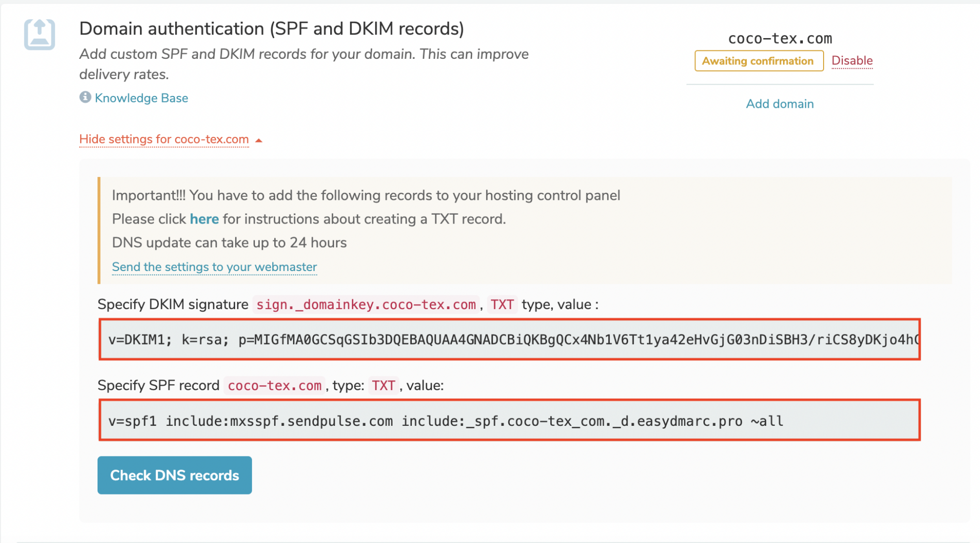Click the sign._domainkey.coco-tex.com hostname chip
Image resolution: width=980 pixels, height=543 pixels.
tap(365, 305)
